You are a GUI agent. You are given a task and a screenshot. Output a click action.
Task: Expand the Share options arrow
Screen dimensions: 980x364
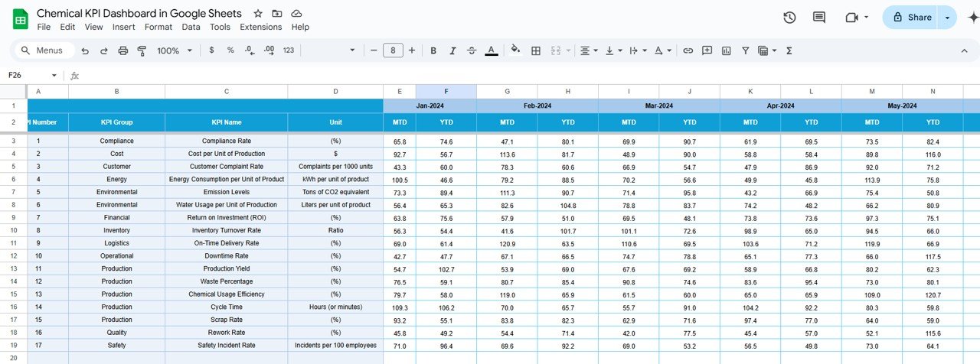click(948, 18)
